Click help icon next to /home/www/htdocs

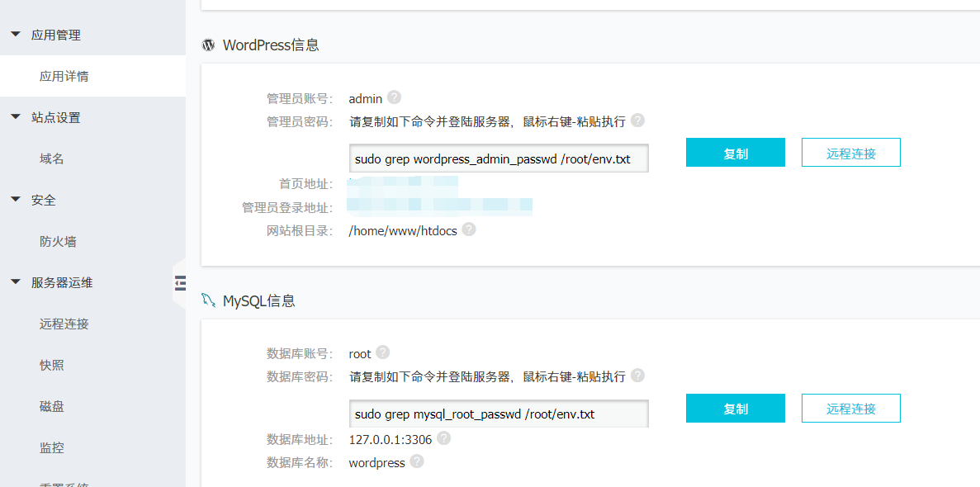pyautogui.click(x=469, y=229)
